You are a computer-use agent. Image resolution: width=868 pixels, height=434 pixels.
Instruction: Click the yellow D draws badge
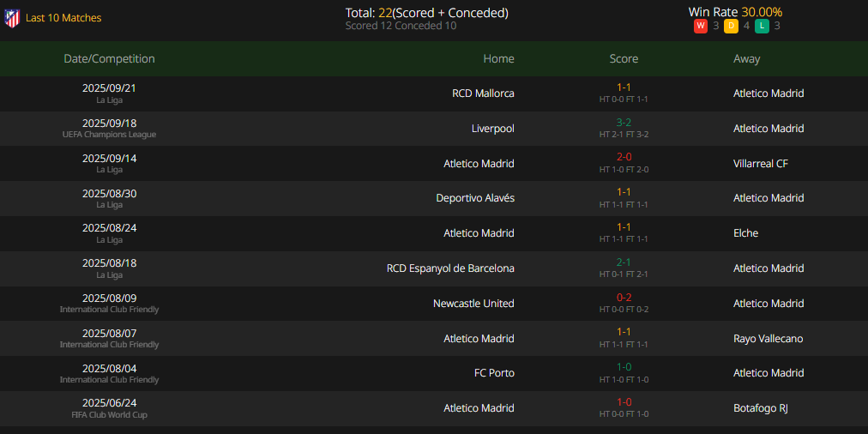point(731,26)
